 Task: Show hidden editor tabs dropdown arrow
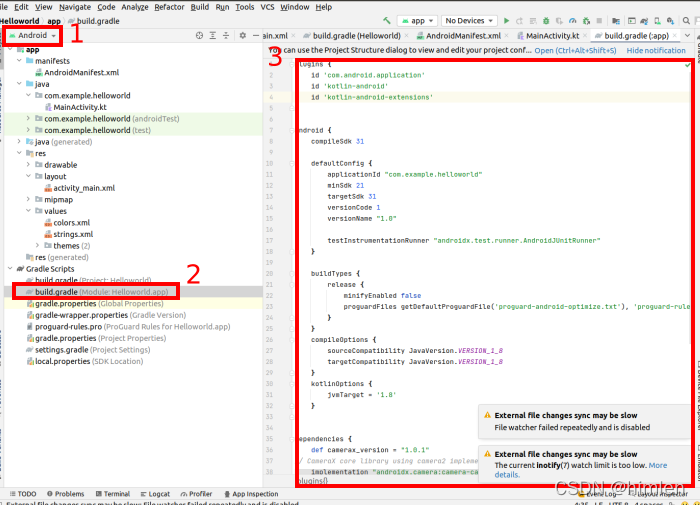[688, 36]
